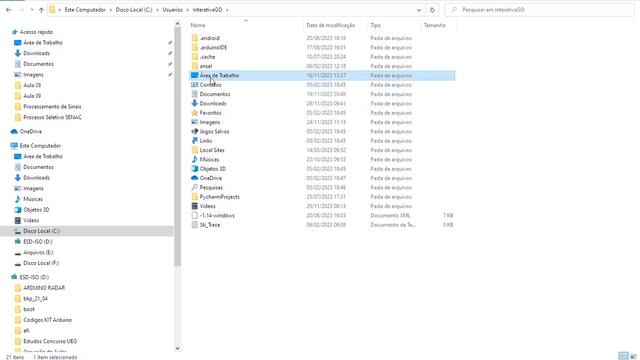
Task: Switch to large icons view button
Action: tap(633, 356)
